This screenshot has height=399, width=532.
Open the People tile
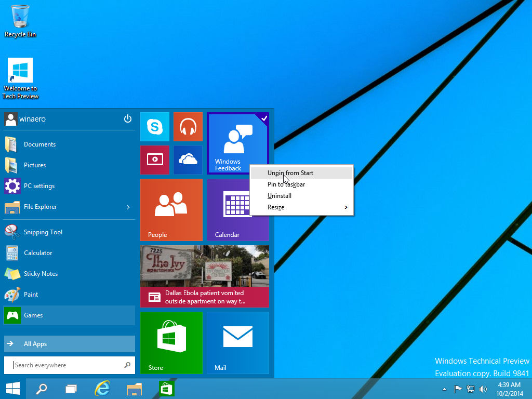point(171,209)
